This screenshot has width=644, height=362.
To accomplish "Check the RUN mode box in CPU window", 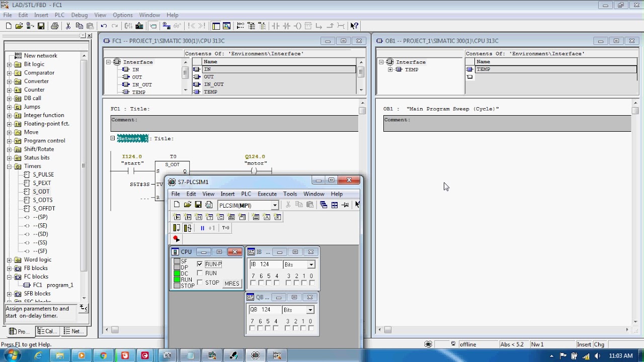I will pos(200,273).
